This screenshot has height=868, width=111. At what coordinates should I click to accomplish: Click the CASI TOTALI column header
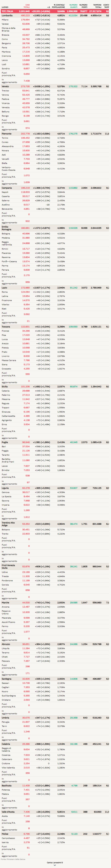[27, 6]
